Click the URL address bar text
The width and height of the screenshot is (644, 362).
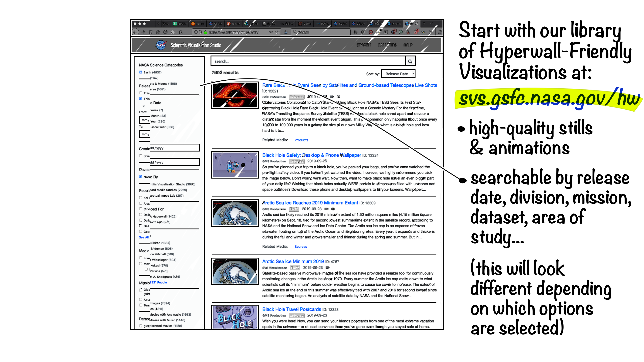(233, 32)
